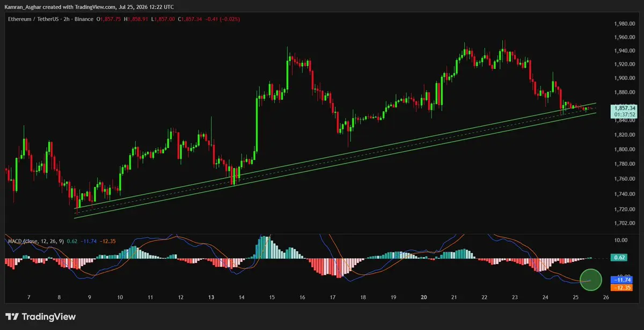Click the 1,900.00 price axis label
This screenshot has height=330, width=644.
625,78
